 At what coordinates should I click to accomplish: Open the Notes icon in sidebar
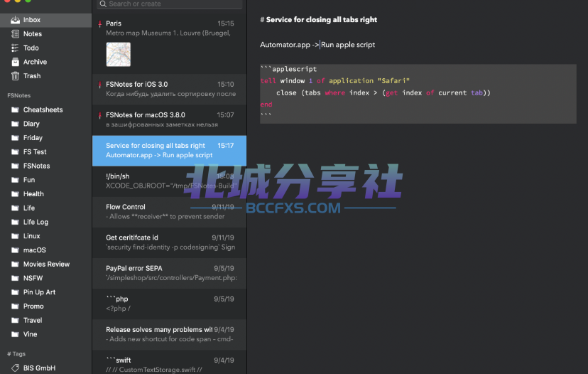click(15, 34)
